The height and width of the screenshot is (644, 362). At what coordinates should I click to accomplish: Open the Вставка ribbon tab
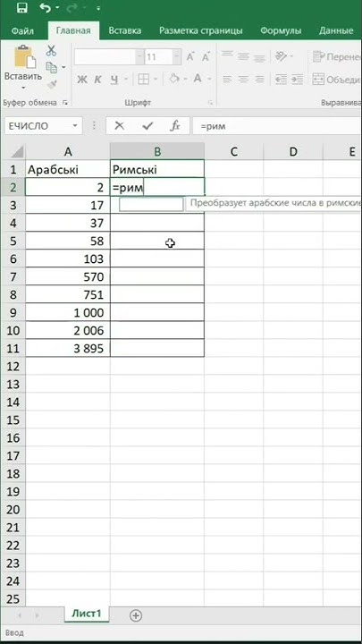125,30
